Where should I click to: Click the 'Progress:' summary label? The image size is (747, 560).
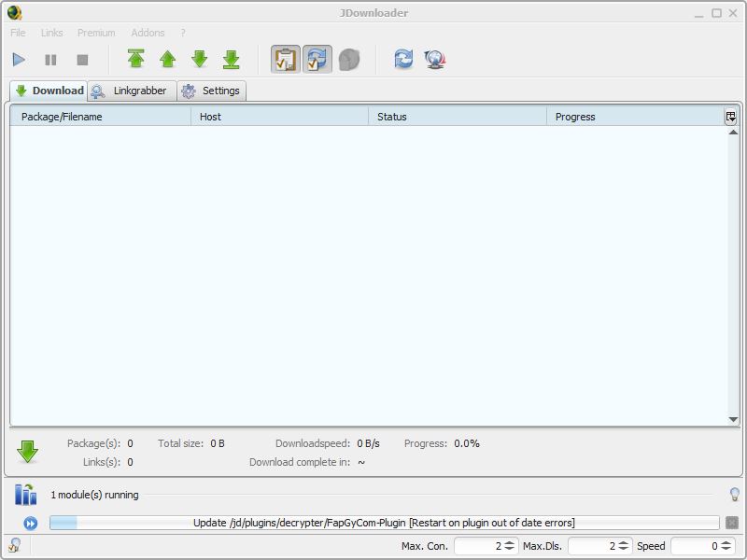point(426,444)
